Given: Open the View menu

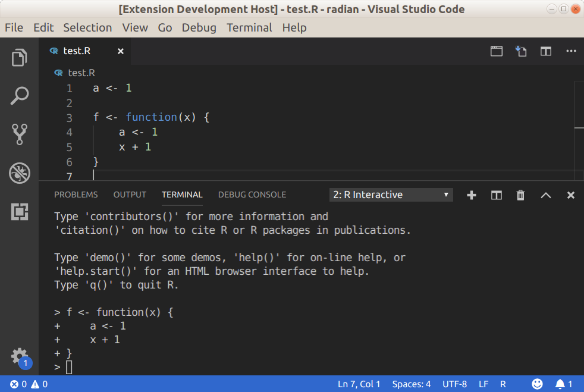Looking at the screenshot, I should click(x=135, y=27).
